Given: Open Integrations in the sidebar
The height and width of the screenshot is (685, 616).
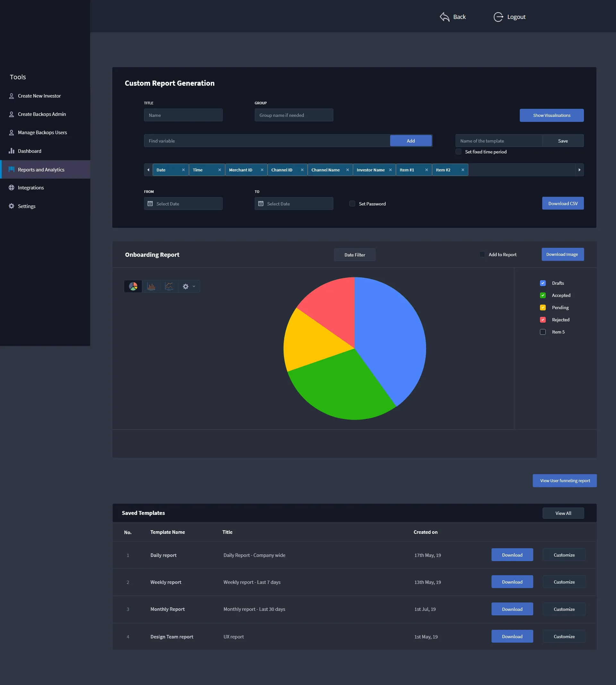Looking at the screenshot, I should [31, 187].
